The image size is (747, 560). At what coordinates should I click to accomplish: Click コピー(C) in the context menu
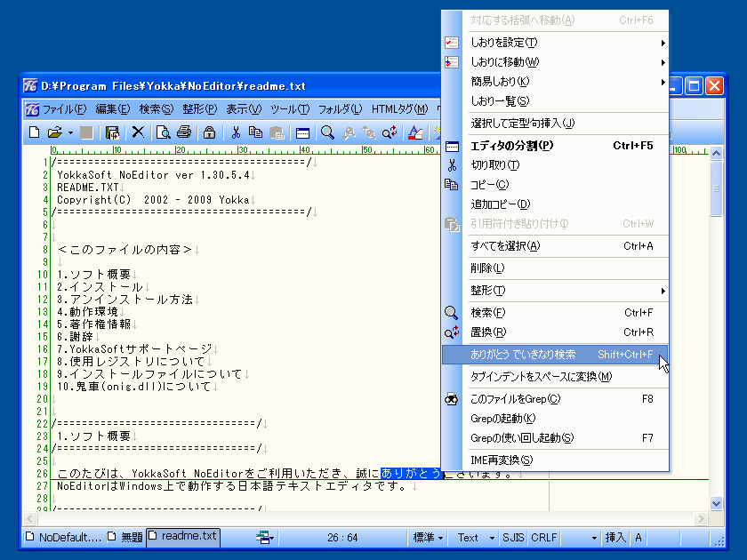pyautogui.click(x=556, y=184)
